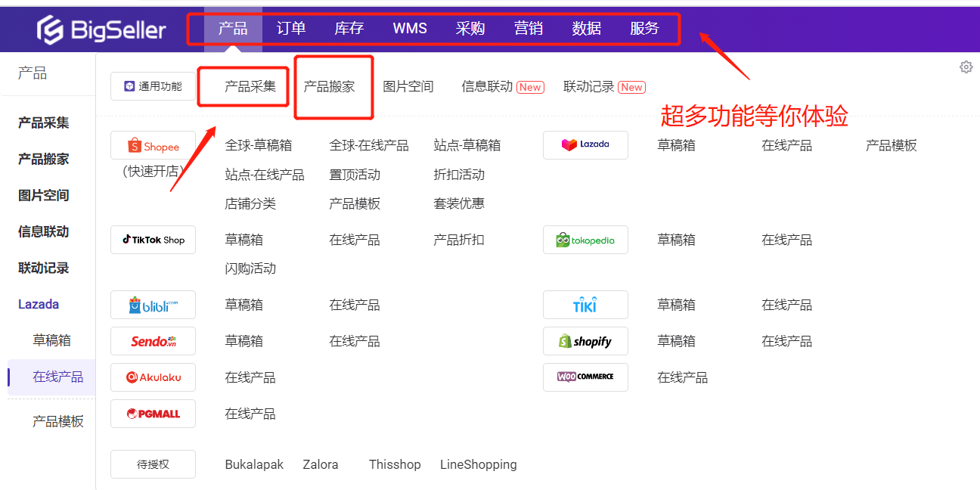Open the 数据 navigation menu
Image resolution: width=980 pixels, height=490 pixels.
pos(587,29)
